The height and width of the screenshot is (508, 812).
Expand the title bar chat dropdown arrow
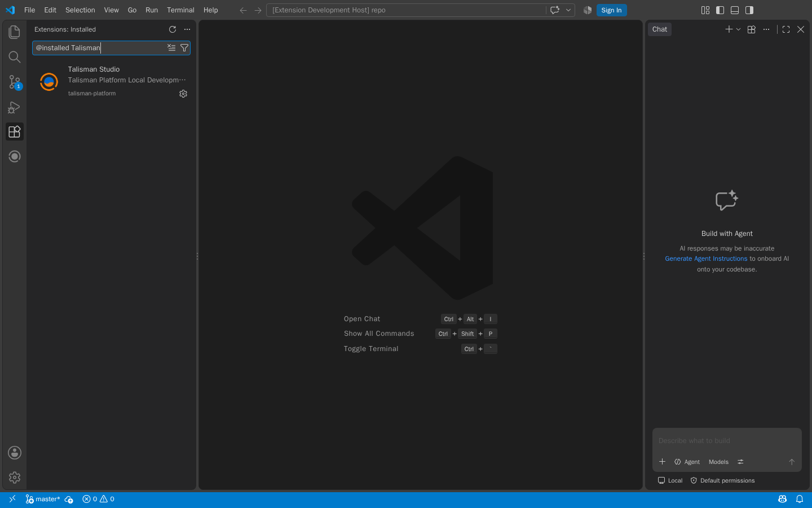(x=568, y=10)
